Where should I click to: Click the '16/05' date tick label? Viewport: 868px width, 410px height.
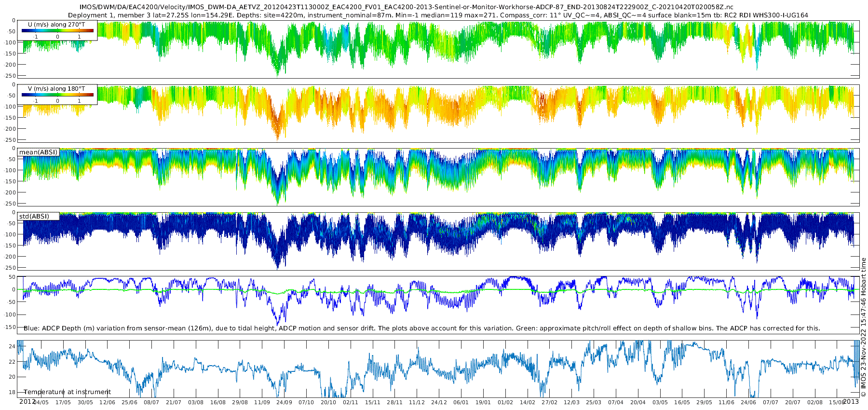coord(682,402)
